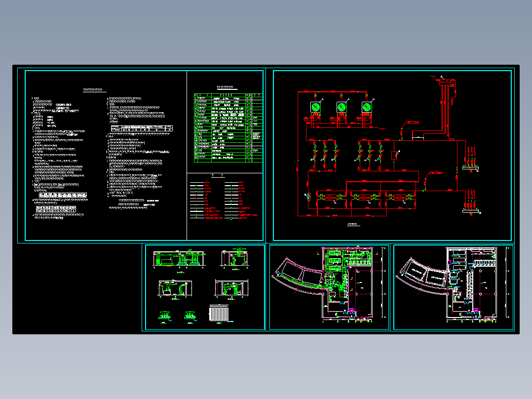Pick the green circle symbol in the legend
Image resolution: width=532 pixels, height=399 pixels.
[x=231, y=218]
